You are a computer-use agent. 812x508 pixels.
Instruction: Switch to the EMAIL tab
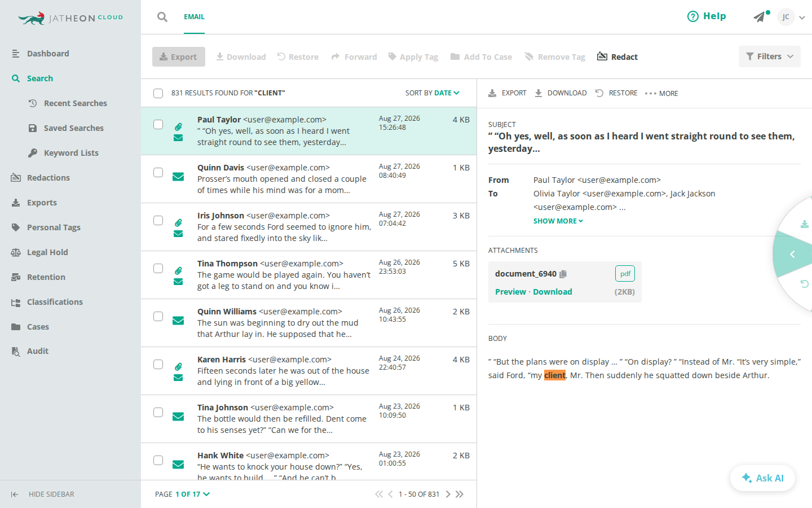pos(194,17)
